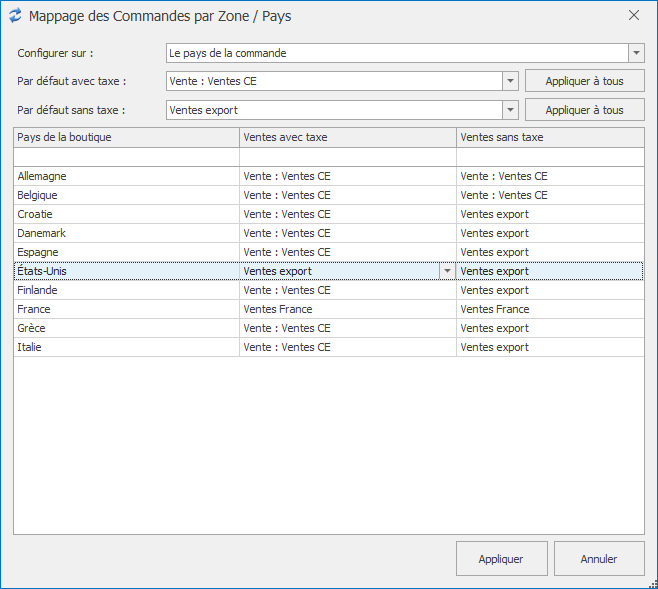Open the 'Configurer sur' dropdown

pyautogui.click(x=636, y=53)
